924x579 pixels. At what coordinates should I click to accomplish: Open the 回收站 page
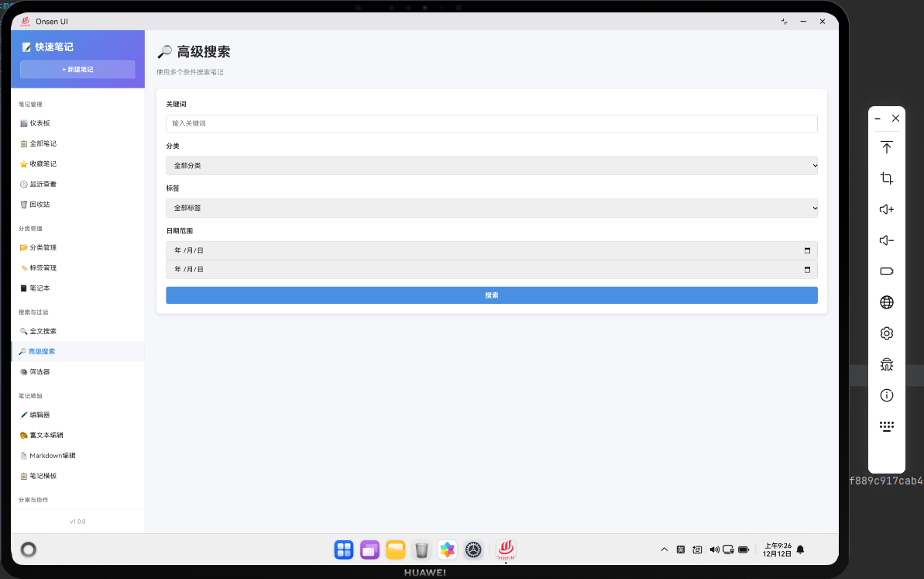77,205
